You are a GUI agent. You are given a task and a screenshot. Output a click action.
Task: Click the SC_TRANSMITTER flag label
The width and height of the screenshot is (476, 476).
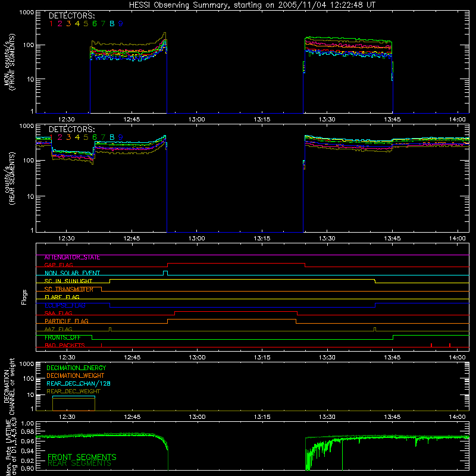tap(69, 289)
